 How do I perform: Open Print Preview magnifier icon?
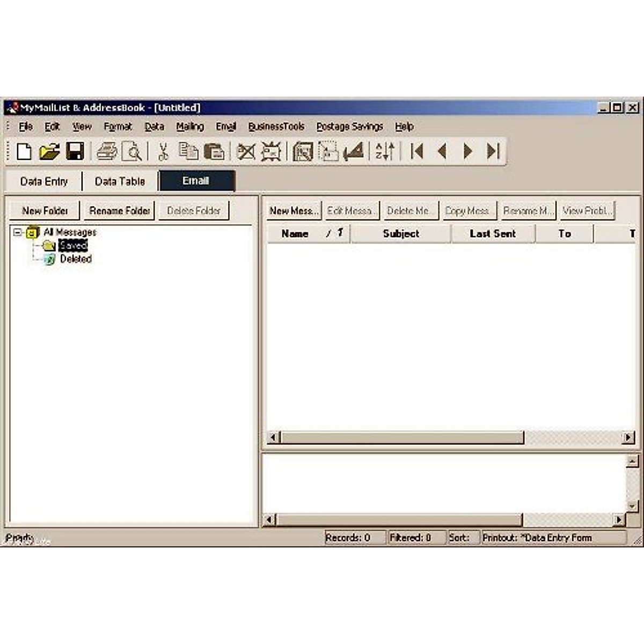click(131, 152)
